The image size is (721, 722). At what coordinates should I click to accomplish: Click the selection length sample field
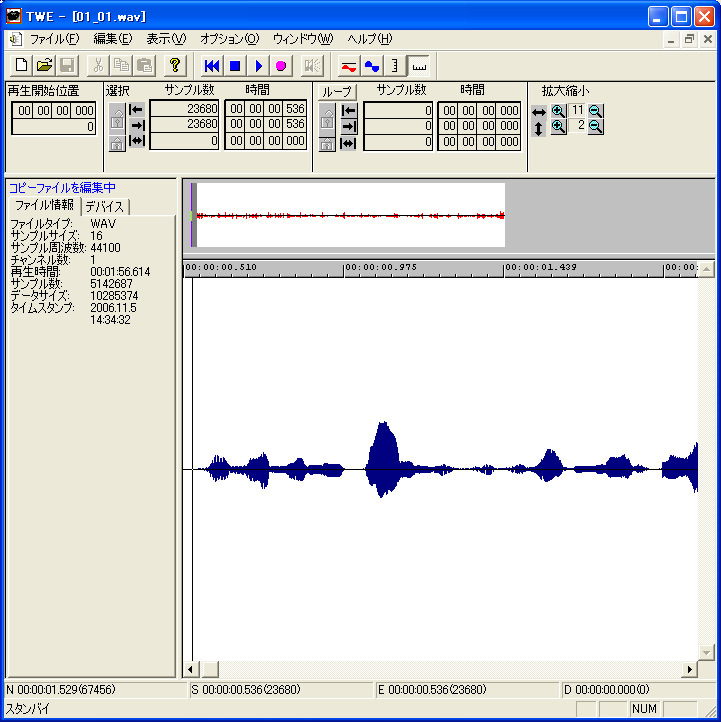coord(184,141)
